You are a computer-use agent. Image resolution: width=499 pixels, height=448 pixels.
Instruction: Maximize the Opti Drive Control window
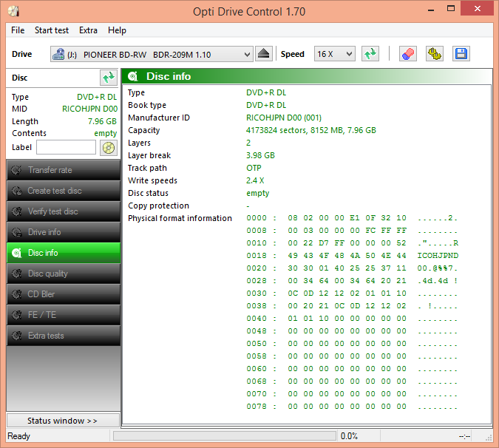451,9
